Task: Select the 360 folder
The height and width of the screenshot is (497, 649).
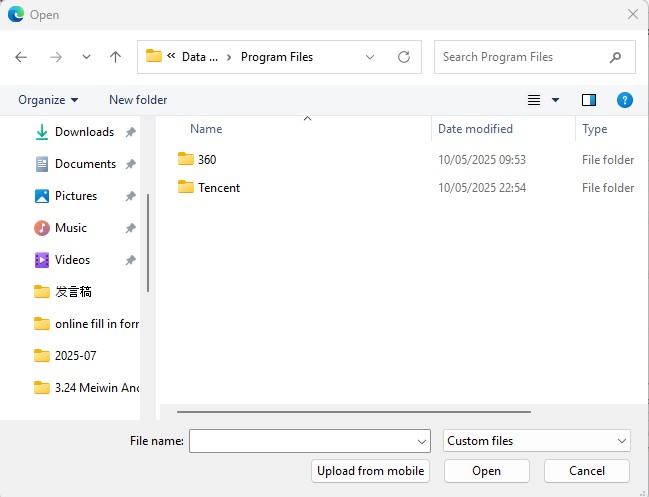Action: pyautogui.click(x=206, y=160)
